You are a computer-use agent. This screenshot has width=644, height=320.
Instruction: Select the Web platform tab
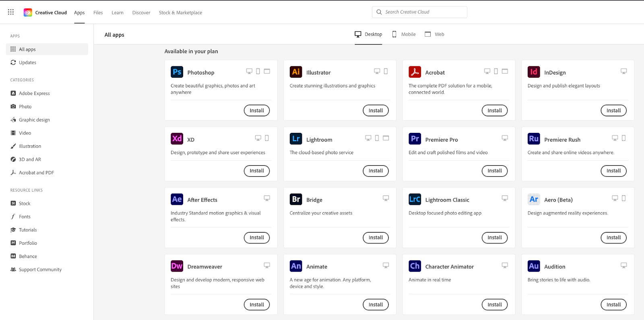pos(434,34)
